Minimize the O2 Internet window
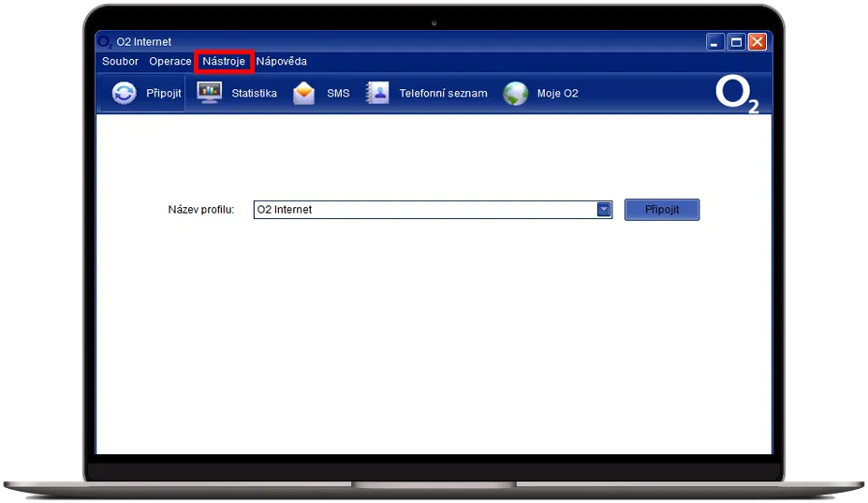This screenshot has width=868, height=503. (715, 42)
